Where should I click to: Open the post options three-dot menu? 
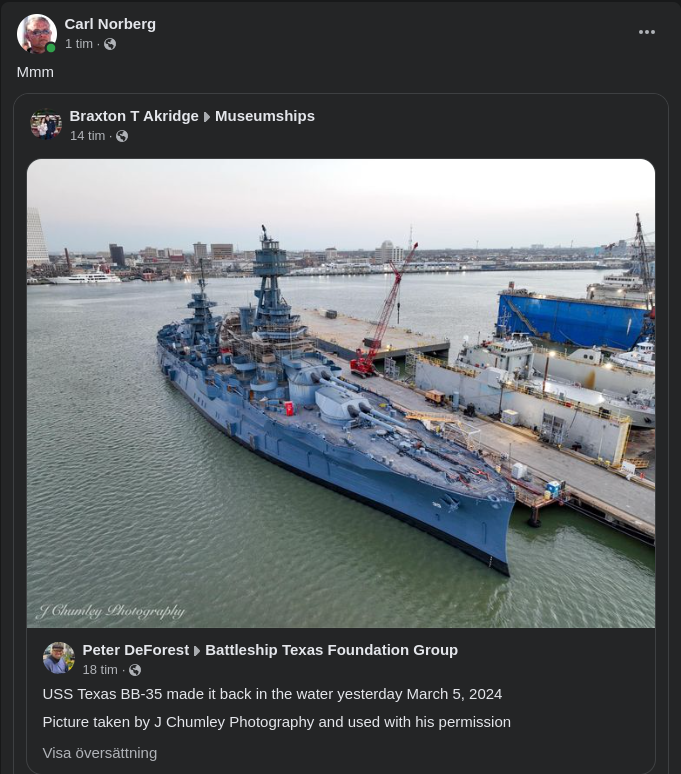coord(647,32)
